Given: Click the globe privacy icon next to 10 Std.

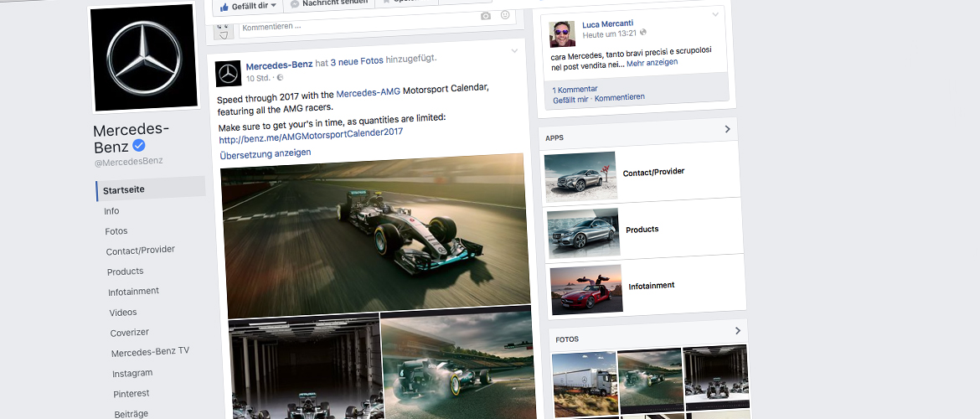Looking at the screenshot, I should pos(280,78).
